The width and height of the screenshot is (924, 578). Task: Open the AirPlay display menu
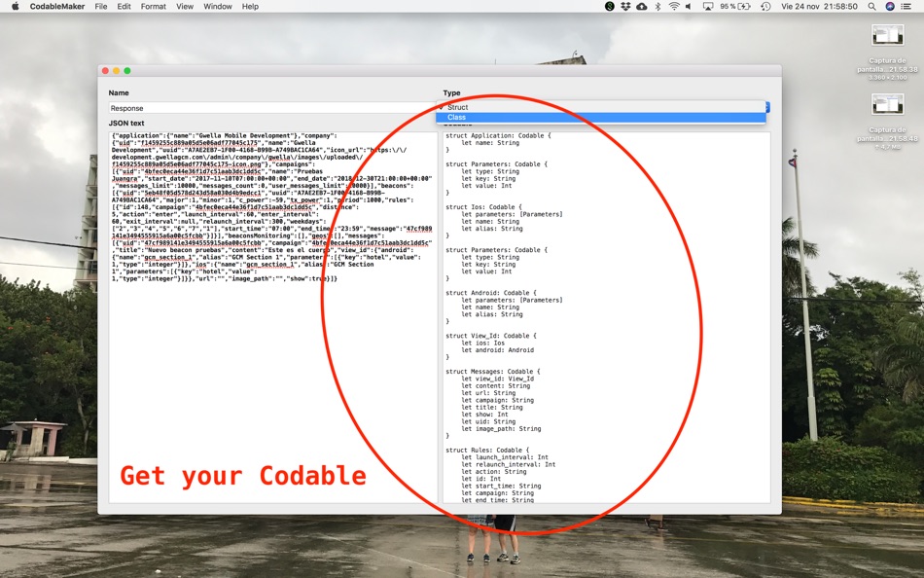click(x=708, y=7)
